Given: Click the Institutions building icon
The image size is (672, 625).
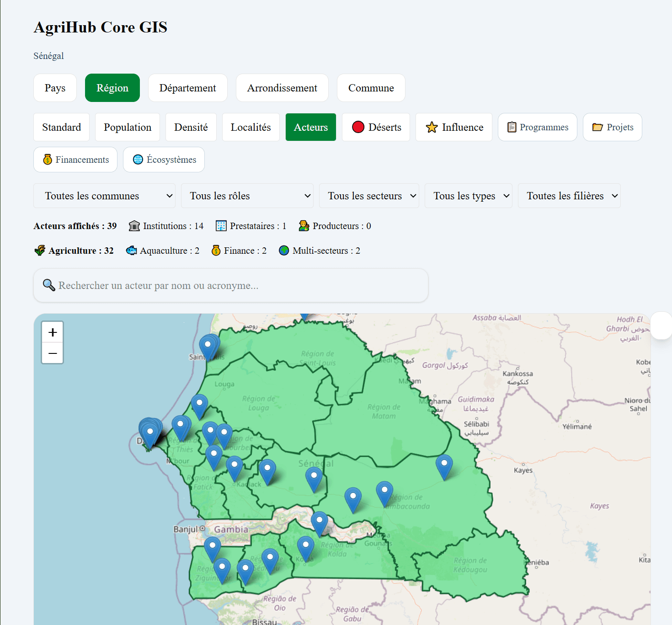Looking at the screenshot, I should pos(134,226).
